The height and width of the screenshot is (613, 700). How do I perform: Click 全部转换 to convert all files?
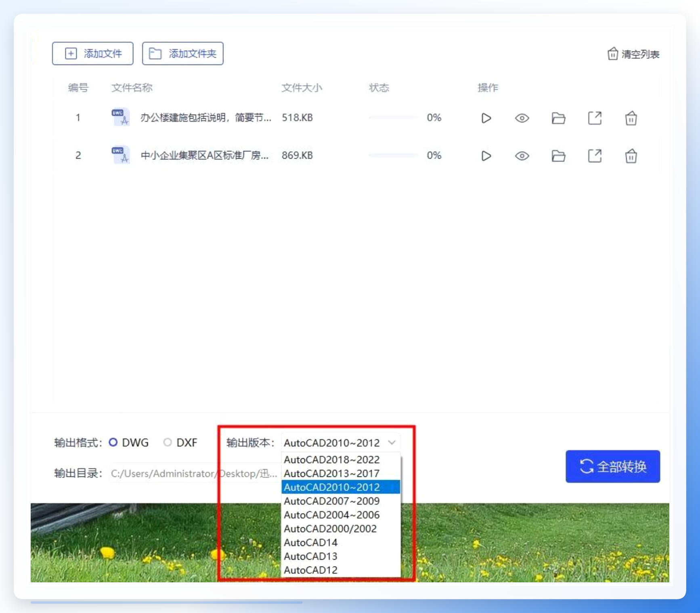click(x=613, y=466)
